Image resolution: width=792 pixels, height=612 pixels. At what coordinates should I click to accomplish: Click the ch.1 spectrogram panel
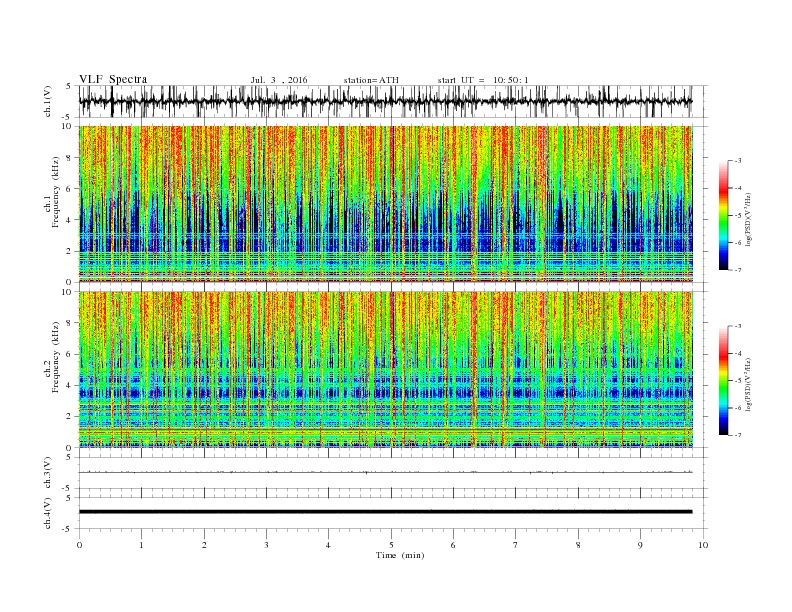[x=386, y=204]
